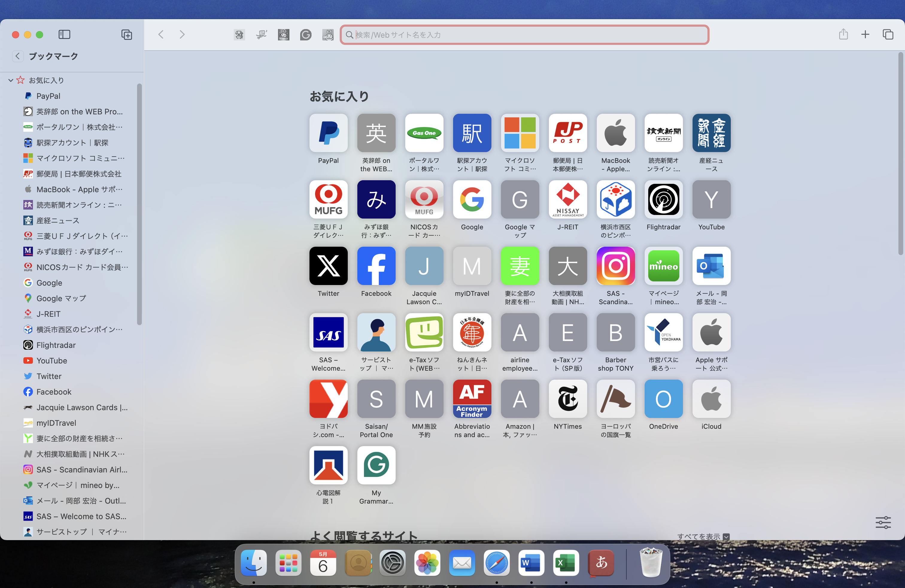The image size is (905, 588).
Task: Open start page customize settings icon
Action: click(883, 522)
